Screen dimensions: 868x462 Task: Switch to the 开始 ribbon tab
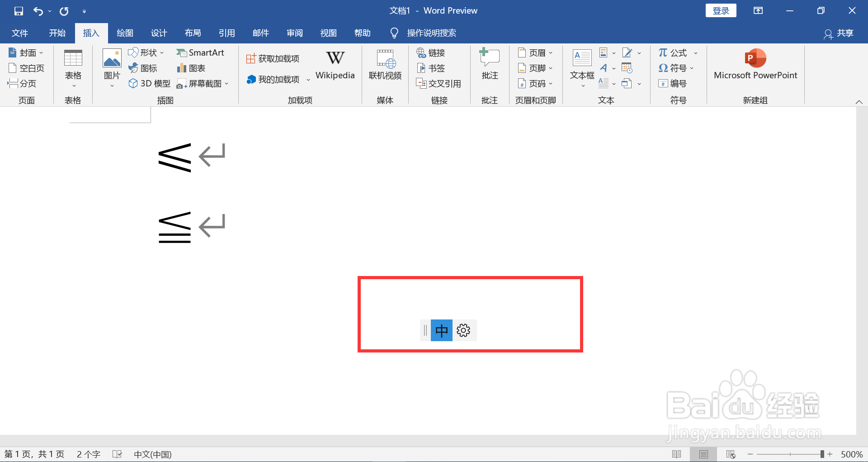point(57,33)
